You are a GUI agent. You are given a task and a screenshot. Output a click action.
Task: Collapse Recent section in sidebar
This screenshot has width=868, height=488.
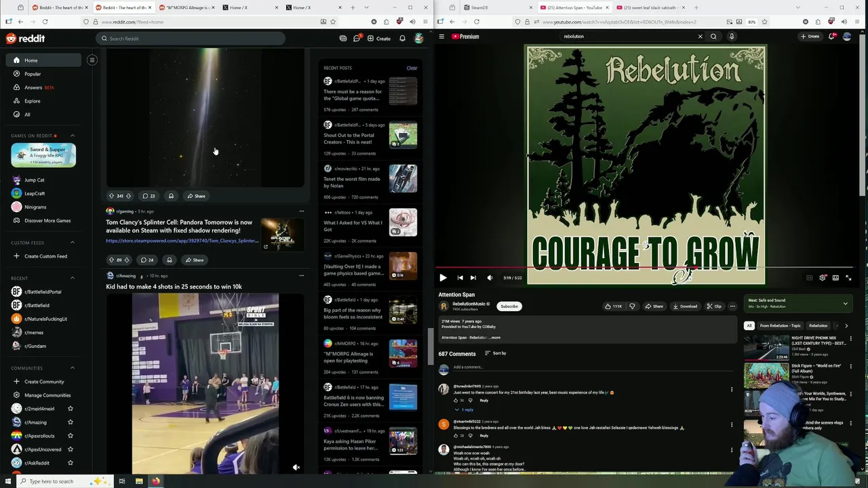73,278
